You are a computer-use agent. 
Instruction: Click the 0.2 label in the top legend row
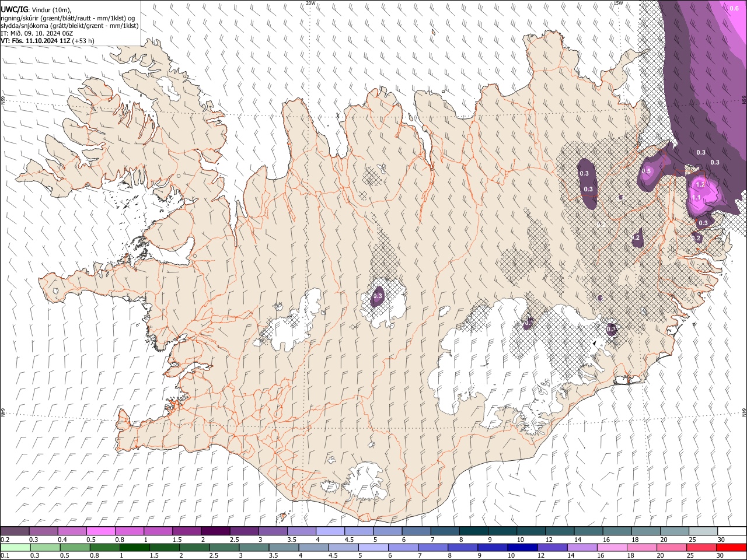point(5,540)
